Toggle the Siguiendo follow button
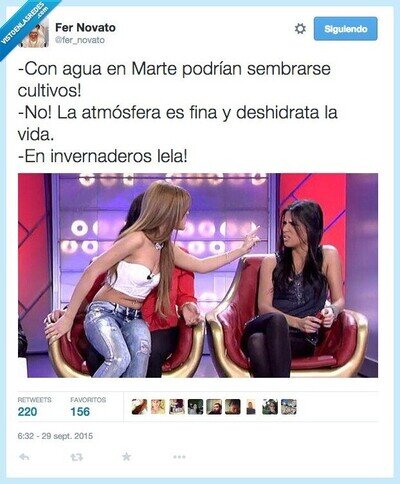400x484 pixels. click(x=346, y=29)
